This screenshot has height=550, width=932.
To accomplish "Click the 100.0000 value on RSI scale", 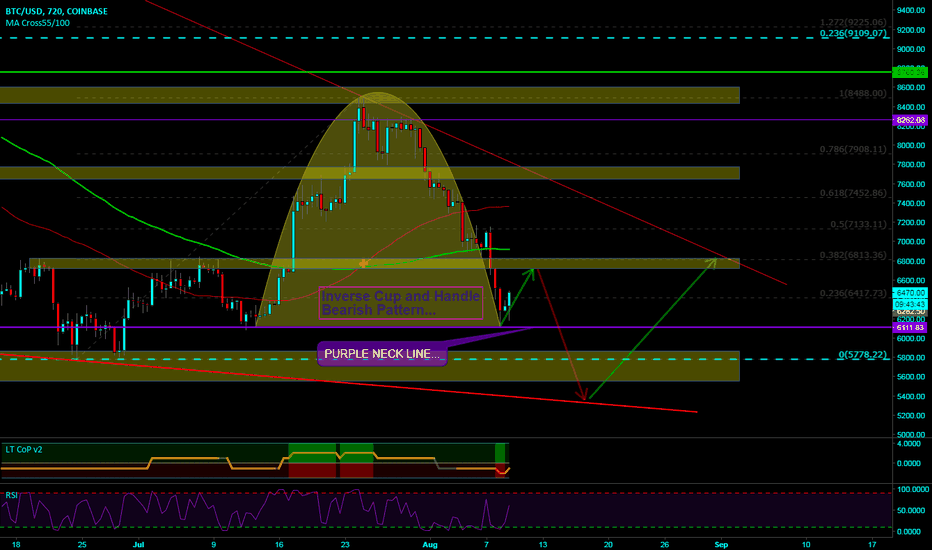I will pos(912,489).
